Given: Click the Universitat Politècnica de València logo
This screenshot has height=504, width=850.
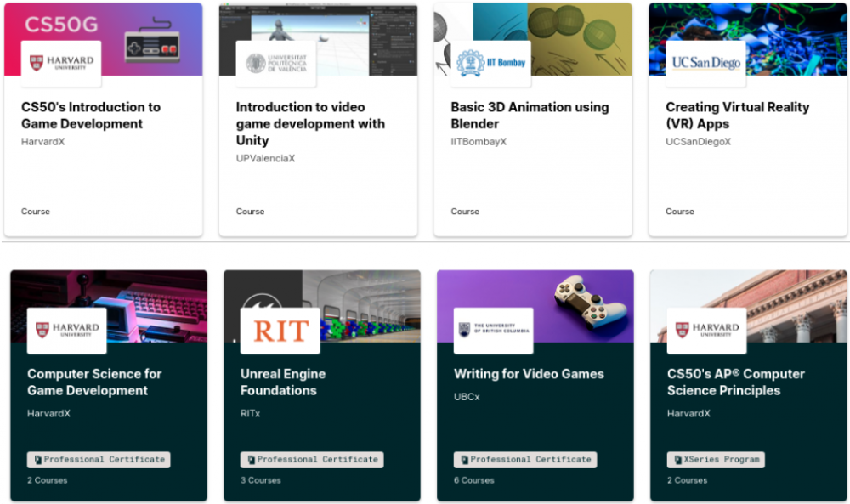Looking at the screenshot, I should tap(278, 63).
